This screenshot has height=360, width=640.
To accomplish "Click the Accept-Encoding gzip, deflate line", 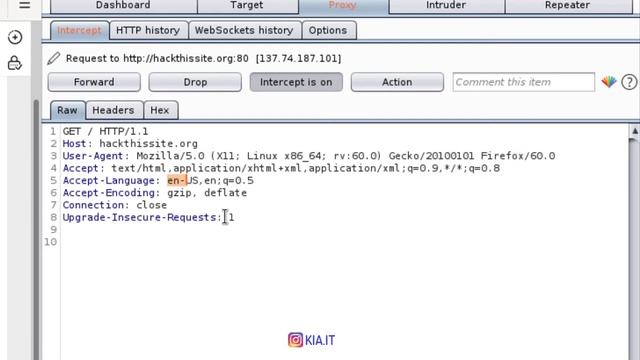I will [x=155, y=193].
